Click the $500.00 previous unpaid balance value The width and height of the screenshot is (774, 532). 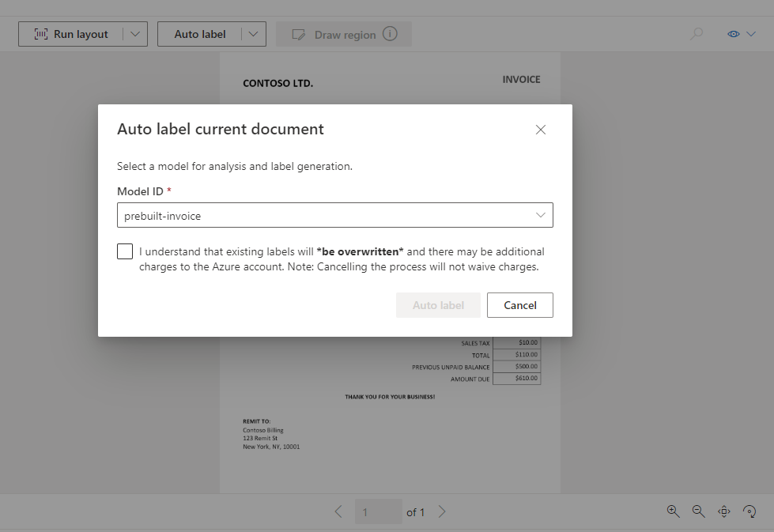point(527,366)
